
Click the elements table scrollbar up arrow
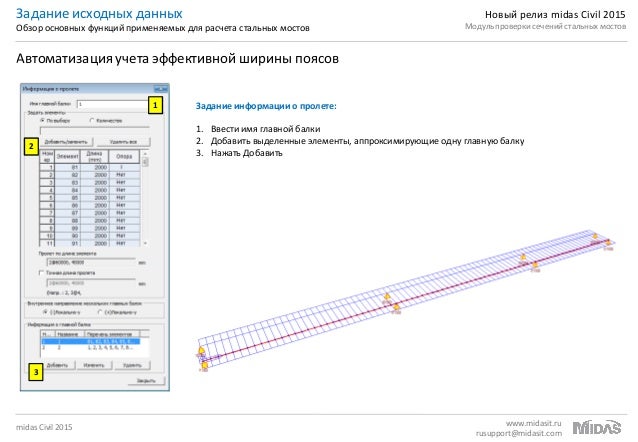(x=145, y=153)
